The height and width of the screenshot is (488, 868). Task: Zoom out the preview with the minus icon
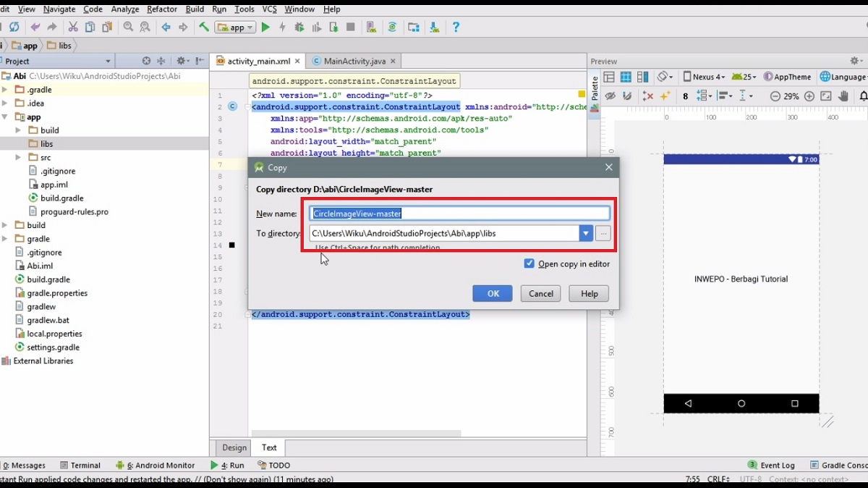pyautogui.click(x=775, y=96)
